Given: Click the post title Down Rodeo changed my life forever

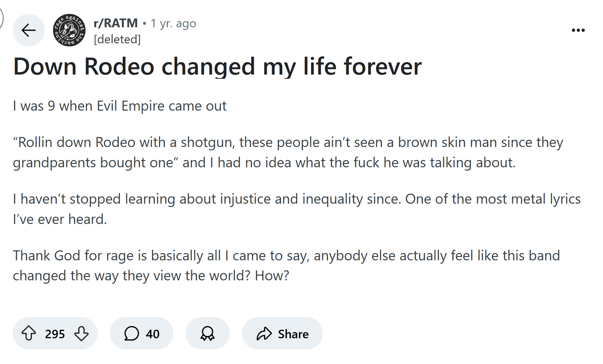Looking at the screenshot, I should (217, 66).
